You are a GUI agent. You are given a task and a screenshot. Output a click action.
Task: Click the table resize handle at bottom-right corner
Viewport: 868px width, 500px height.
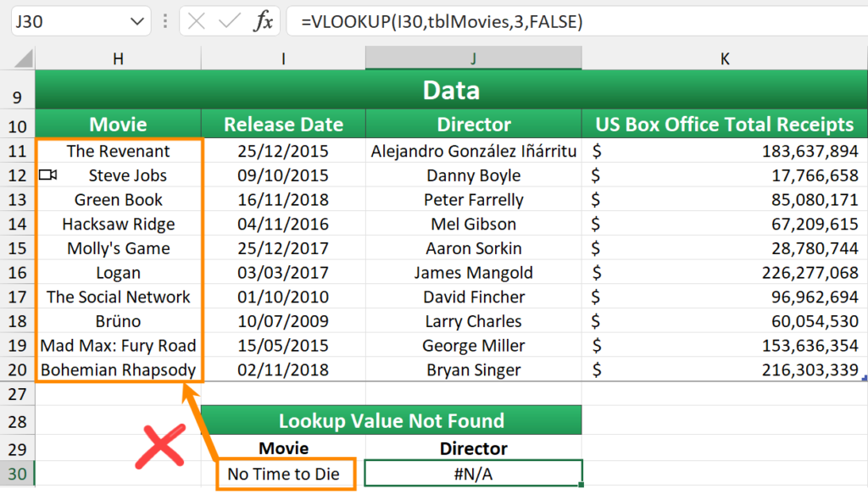tap(864, 379)
